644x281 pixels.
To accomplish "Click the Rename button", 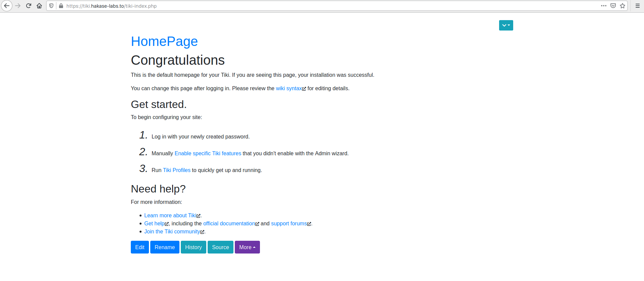I will click(x=165, y=247).
